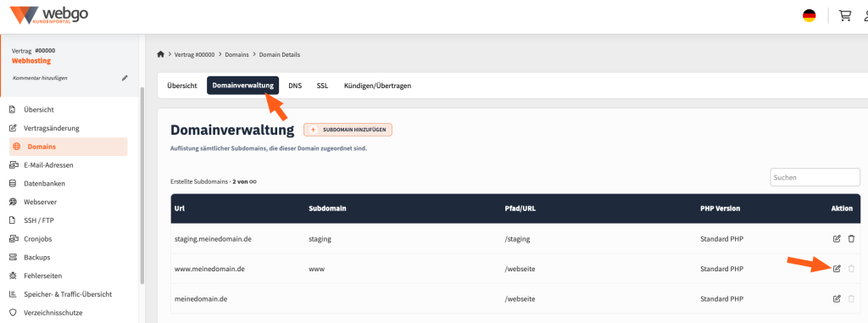This screenshot has height=323, width=868.
Task: Click the Webserver sidebar icon
Action: click(x=13, y=202)
